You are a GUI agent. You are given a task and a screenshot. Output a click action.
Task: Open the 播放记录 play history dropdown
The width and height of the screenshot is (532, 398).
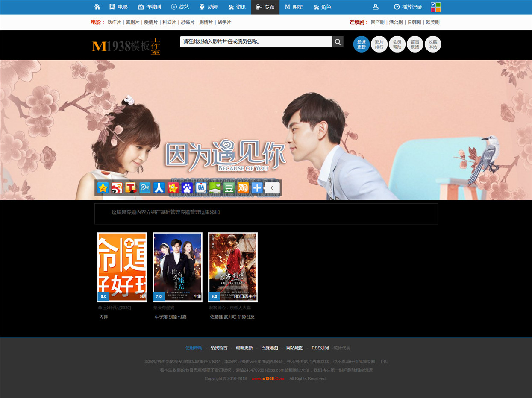tap(408, 7)
